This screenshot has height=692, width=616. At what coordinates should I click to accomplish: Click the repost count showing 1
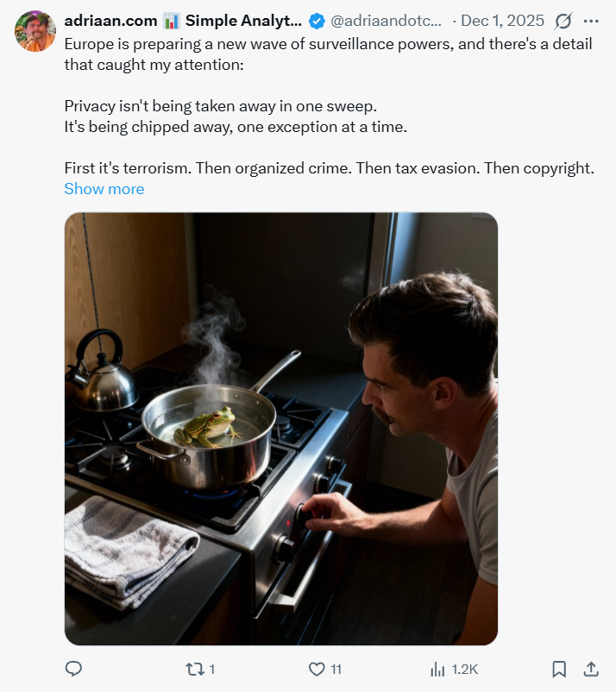coord(212,670)
